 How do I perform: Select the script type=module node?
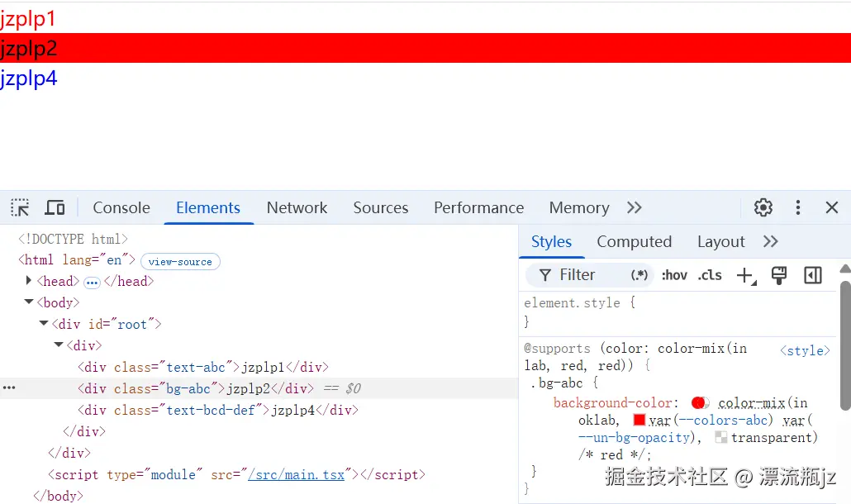point(236,475)
